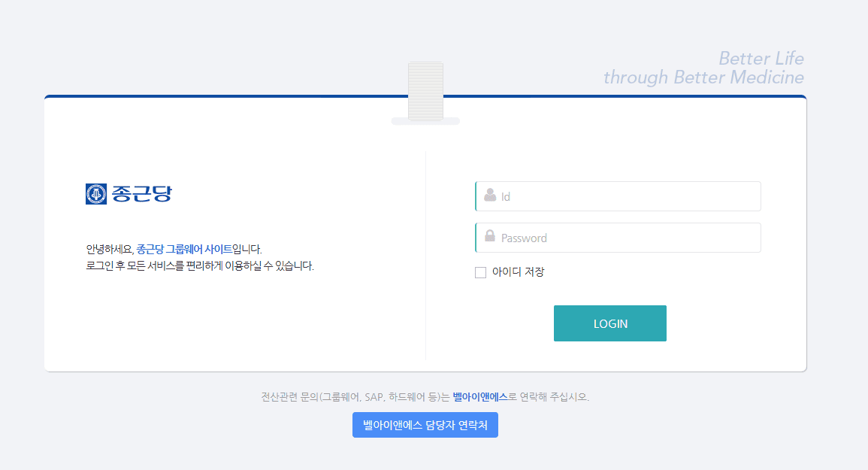This screenshot has width=868, height=470.
Task: Click the circular blue seal emblem
Action: [x=95, y=194]
